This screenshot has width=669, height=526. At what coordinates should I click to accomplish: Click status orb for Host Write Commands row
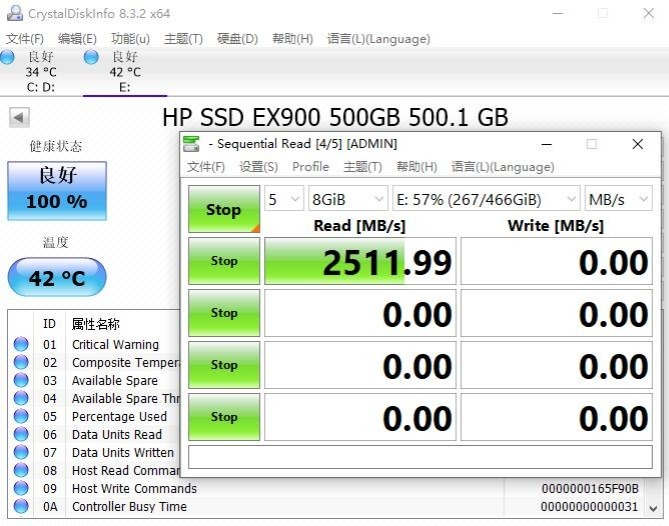pos(21,488)
